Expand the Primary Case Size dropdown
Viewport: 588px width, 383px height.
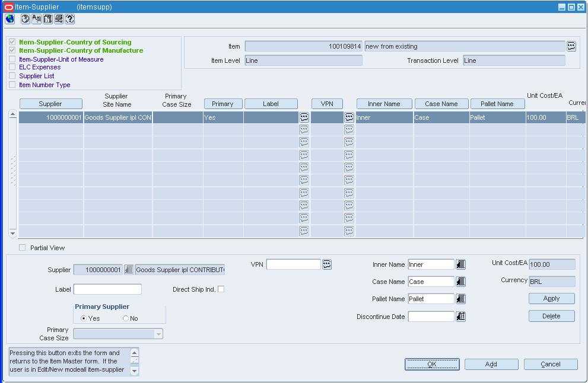pos(158,334)
